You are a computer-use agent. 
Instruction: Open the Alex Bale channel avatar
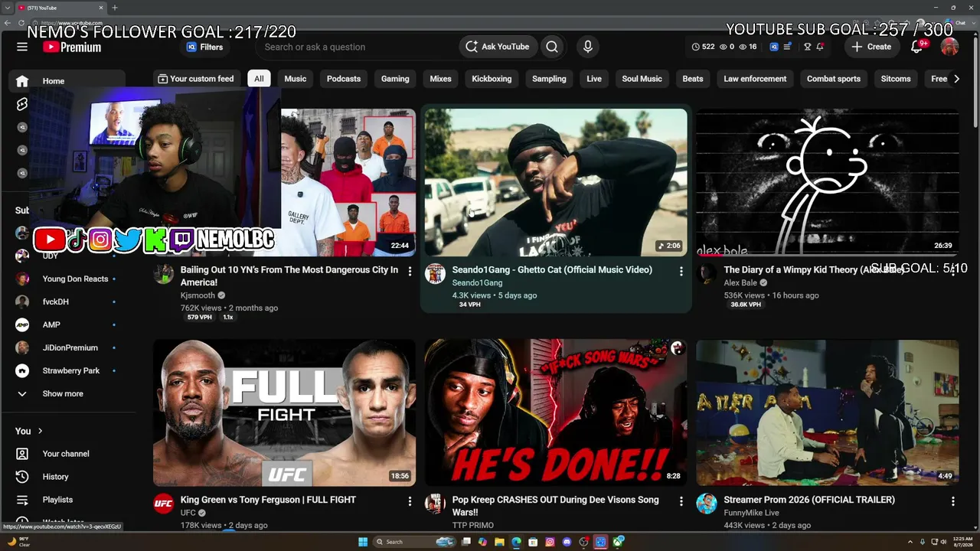coord(706,274)
